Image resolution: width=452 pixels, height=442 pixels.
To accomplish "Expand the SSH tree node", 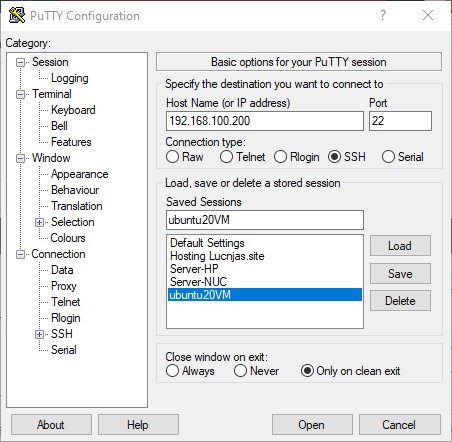I will (40, 334).
